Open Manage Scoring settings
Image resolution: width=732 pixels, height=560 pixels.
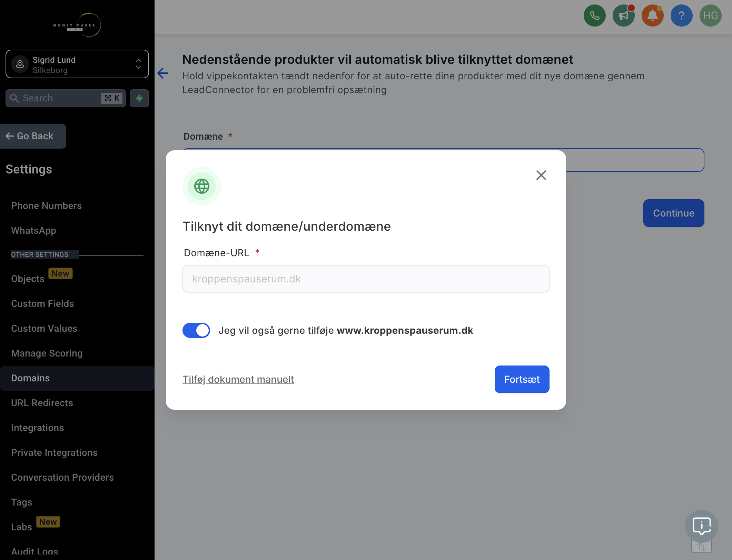point(47,353)
